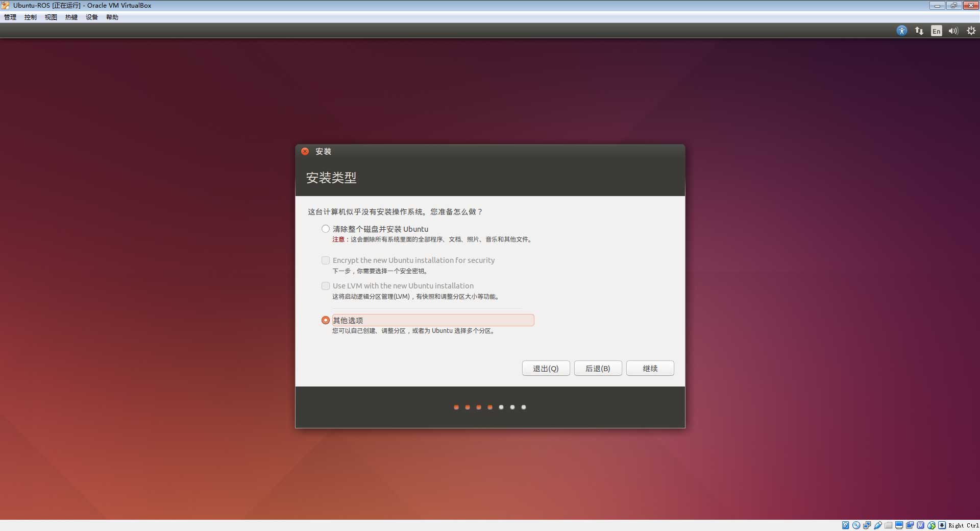Open the 热键 menu
This screenshot has height=531, width=980.
point(71,17)
